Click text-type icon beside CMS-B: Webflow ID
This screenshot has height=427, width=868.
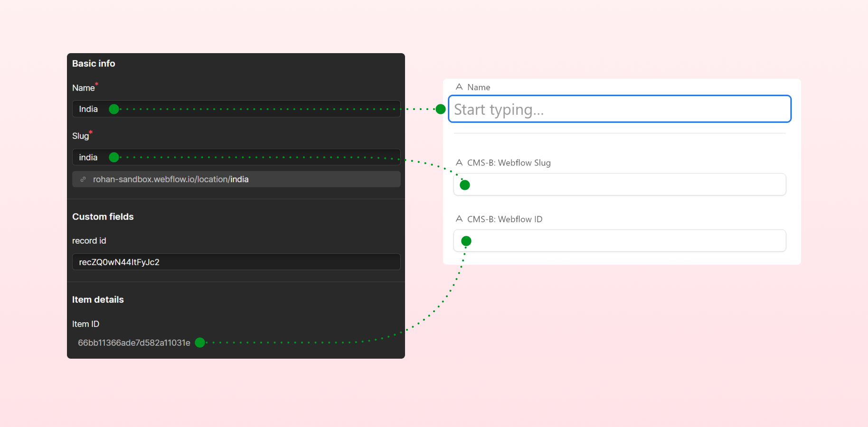[x=459, y=219]
